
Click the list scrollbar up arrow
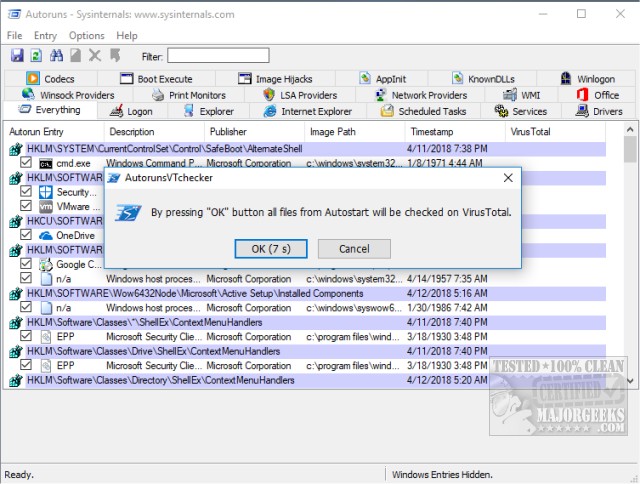pos(630,130)
